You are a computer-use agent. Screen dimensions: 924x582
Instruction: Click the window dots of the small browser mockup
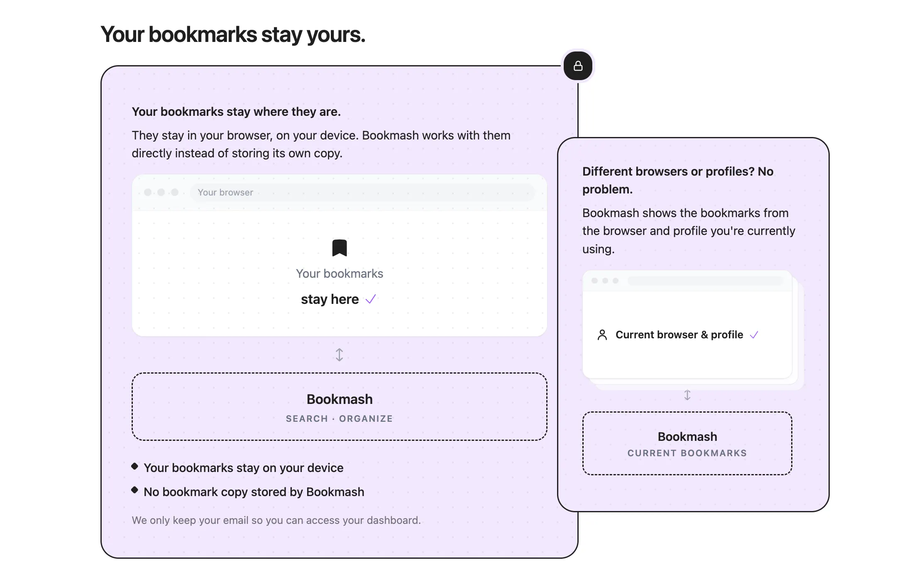click(605, 281)
